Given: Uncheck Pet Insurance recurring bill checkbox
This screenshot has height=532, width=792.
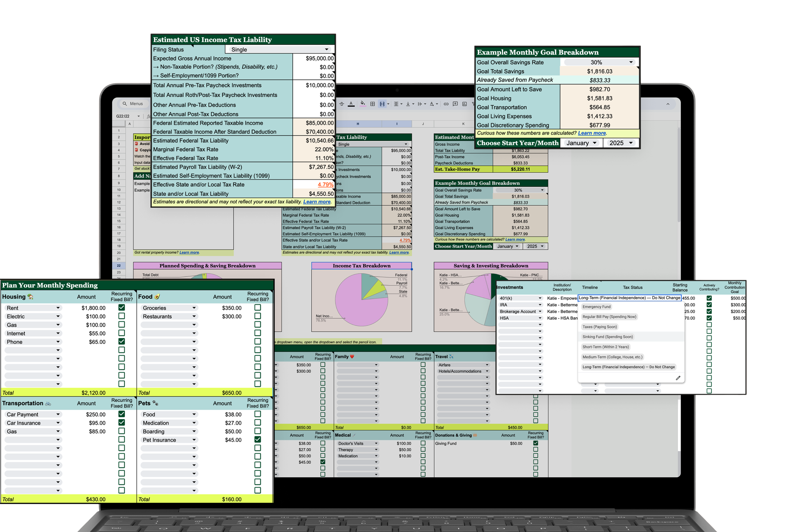Looking at the screenshot, I should [x=258, y=440].
